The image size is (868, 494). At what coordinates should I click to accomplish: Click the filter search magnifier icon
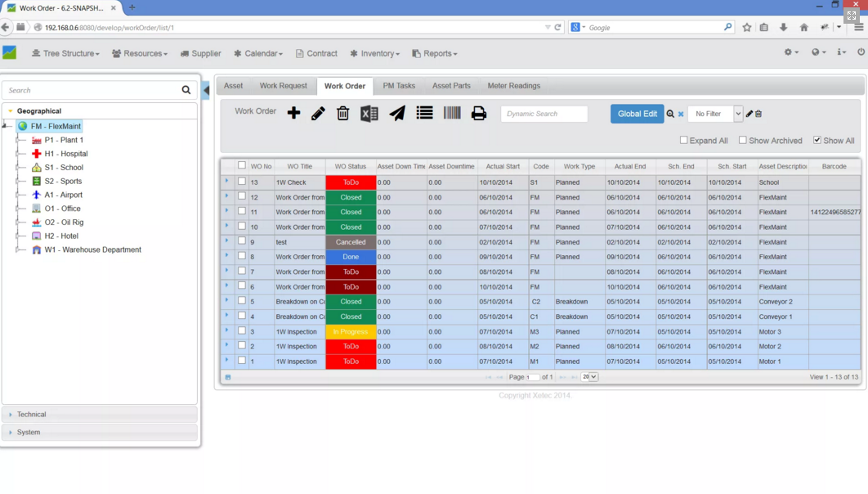pos(670,114)
